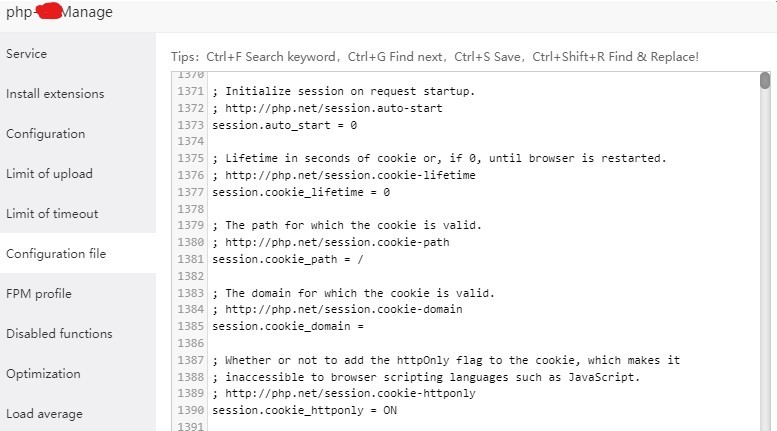Click the session.cookie_httponly = ON line
Image resolution: width=777 pixels, height=431 pixels.
click(304, 410)
